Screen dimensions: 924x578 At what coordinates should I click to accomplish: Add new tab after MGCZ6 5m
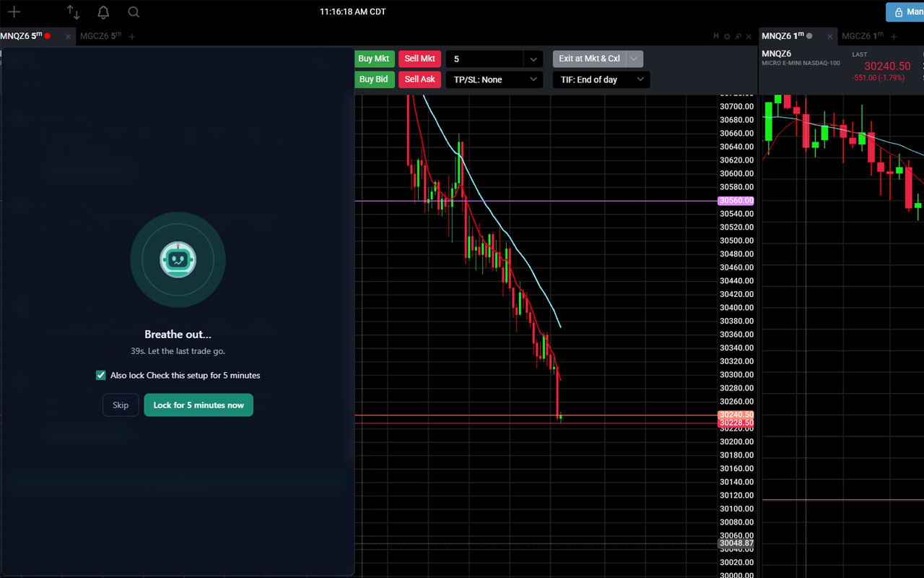pyautogui.click(x=132, y=36)
